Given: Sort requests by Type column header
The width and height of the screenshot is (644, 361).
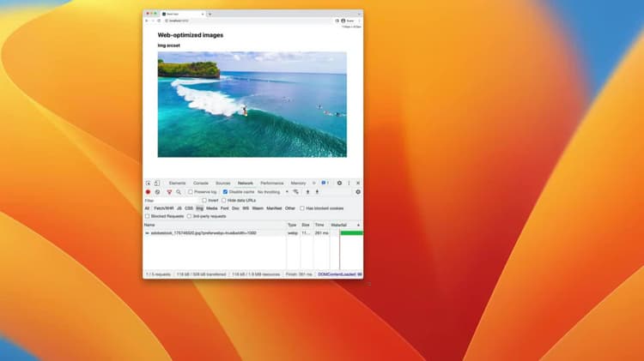Looking at the screenshot, I should (293, 226).
